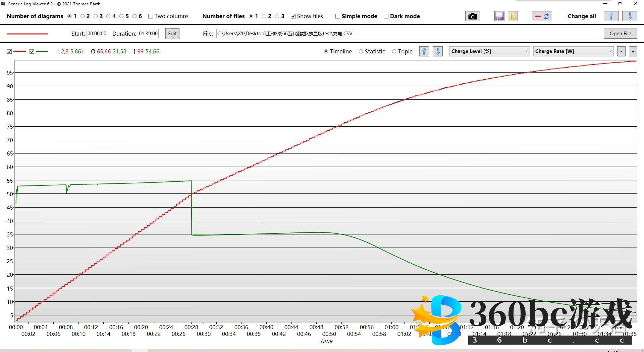Viewport: 644px width, 352px height.
Task: Click the yellow folder icon
Action: (x=513, y=16)
